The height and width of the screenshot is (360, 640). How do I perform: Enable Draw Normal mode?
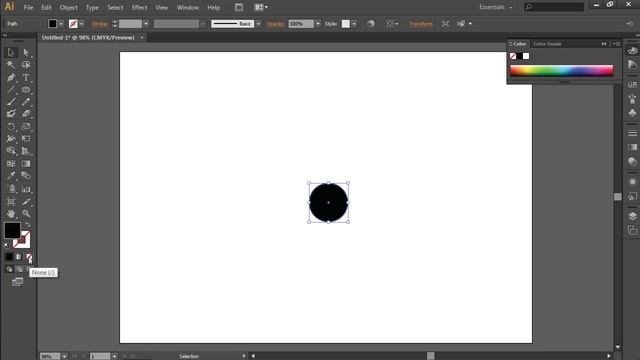pos(9,269)
